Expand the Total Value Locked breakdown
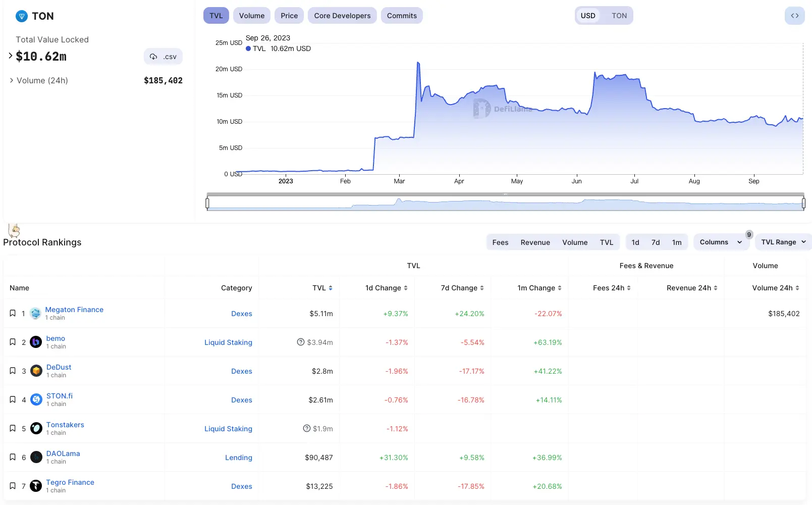The image size is (812, 505). pos(11,56)
